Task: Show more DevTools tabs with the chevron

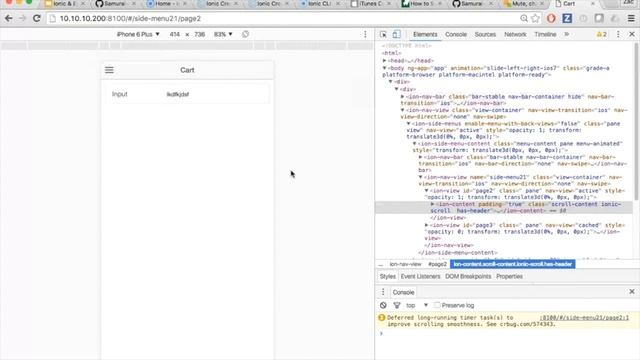Action: click(567, 35)
